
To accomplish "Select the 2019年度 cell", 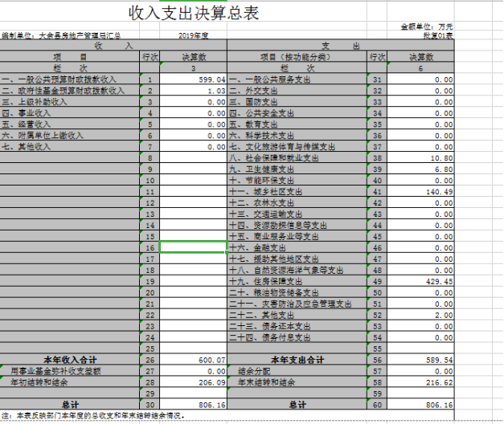I will 193,36.
